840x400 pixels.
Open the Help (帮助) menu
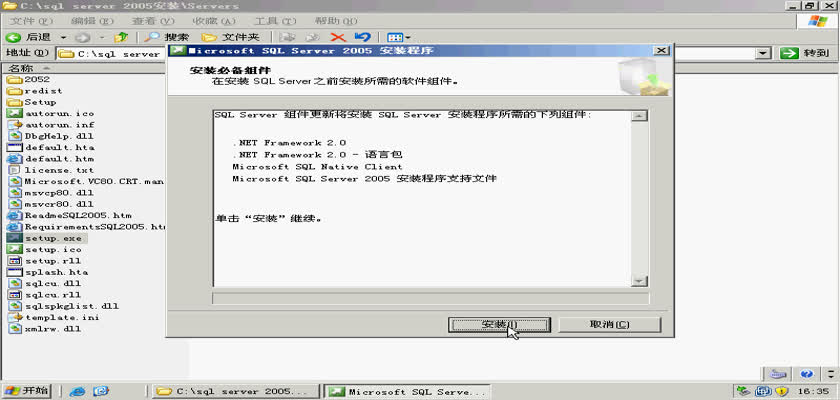pos(336,21)
